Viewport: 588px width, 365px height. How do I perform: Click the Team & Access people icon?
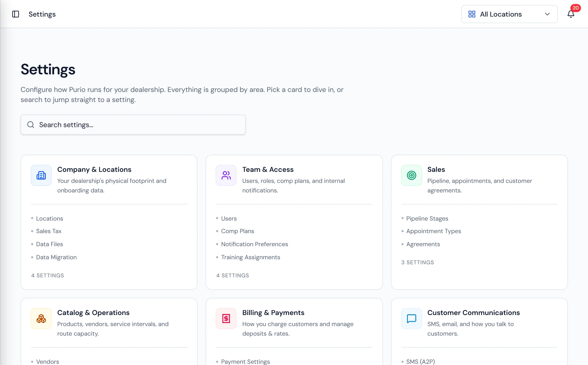point(226,175)
